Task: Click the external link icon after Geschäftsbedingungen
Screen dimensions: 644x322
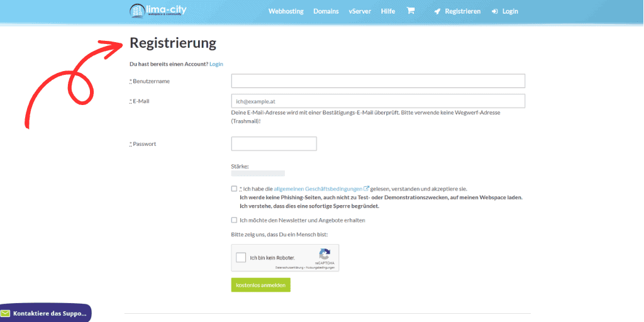Action: pyautogui.click(x=367, y=188)
